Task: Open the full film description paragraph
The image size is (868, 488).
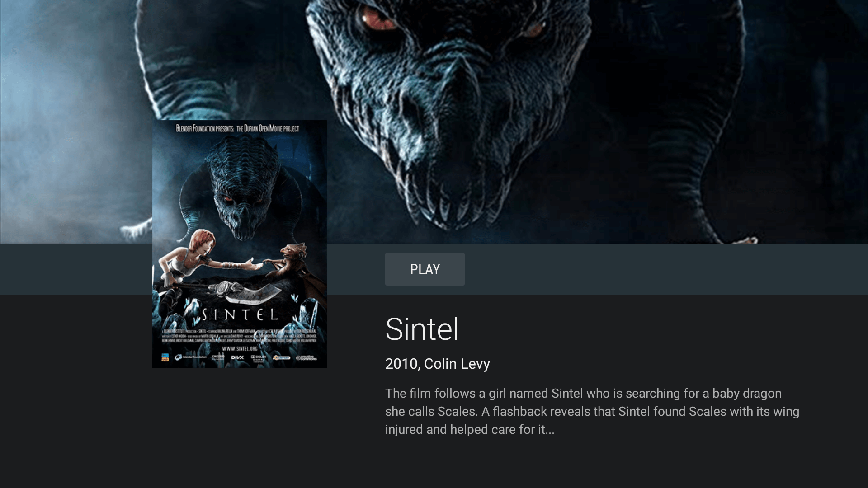Action: (x=592, y=411)
